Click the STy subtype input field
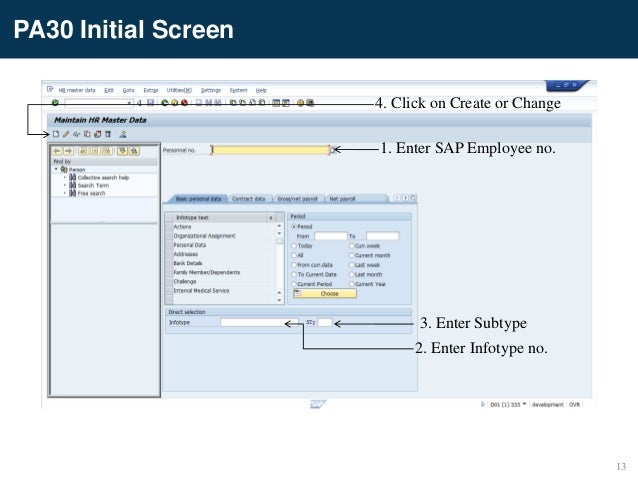Screen dimensions: 638x479 (x=325, y=322)
